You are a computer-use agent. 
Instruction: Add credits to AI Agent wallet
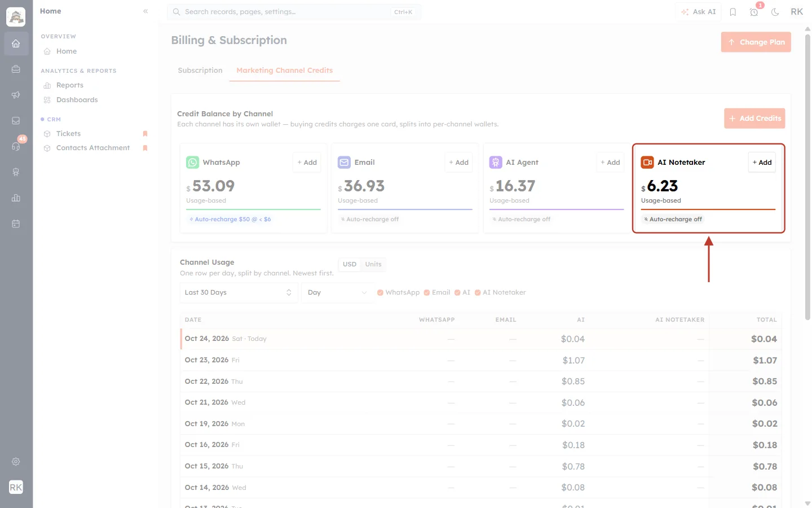point(611,163)
